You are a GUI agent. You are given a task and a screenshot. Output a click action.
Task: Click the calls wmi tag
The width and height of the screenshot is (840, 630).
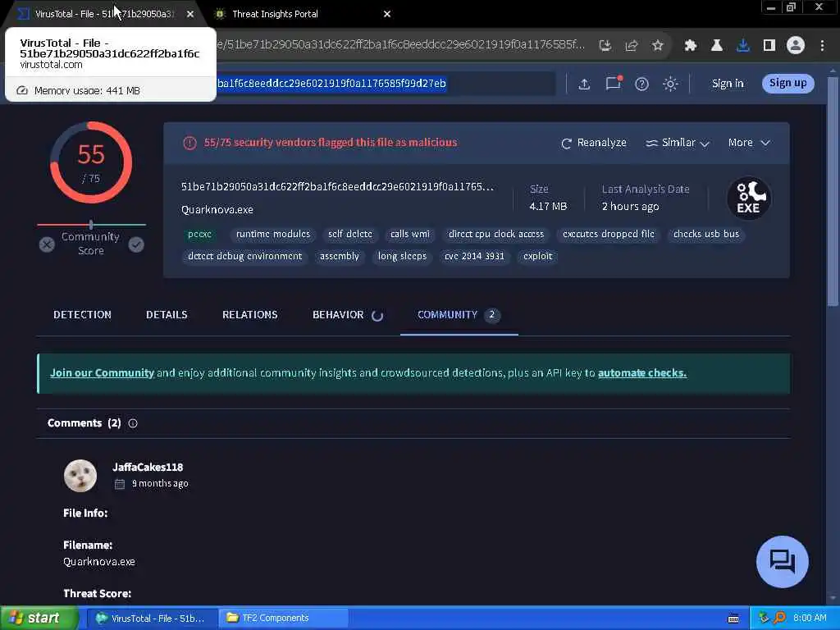point(410,234)
